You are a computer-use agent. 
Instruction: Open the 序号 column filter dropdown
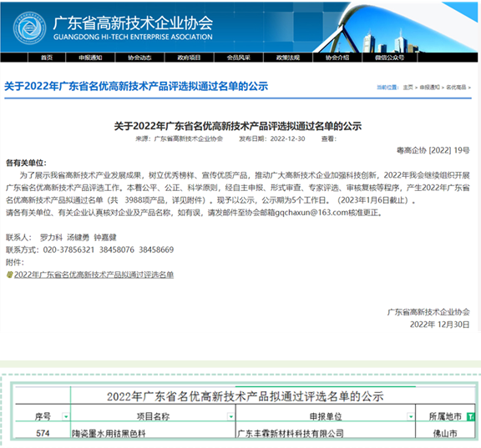coord(66,416)
